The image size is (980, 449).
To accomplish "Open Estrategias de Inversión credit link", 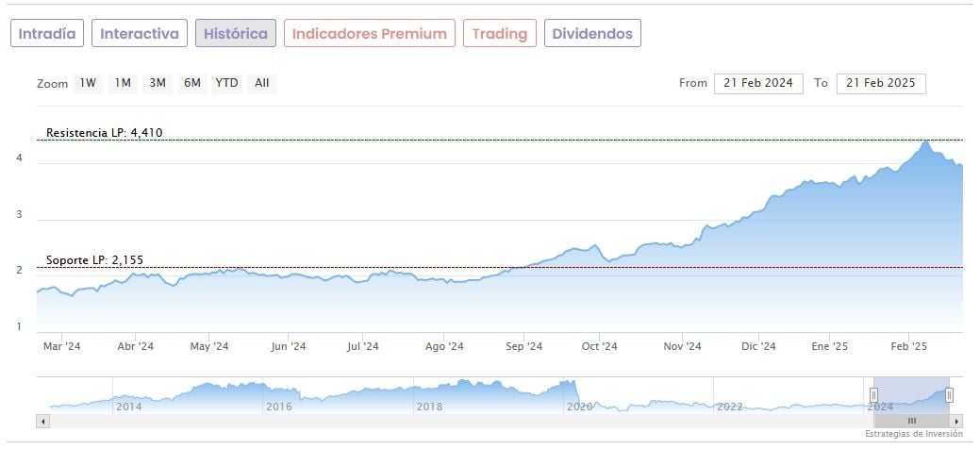I will pos(913,434).
